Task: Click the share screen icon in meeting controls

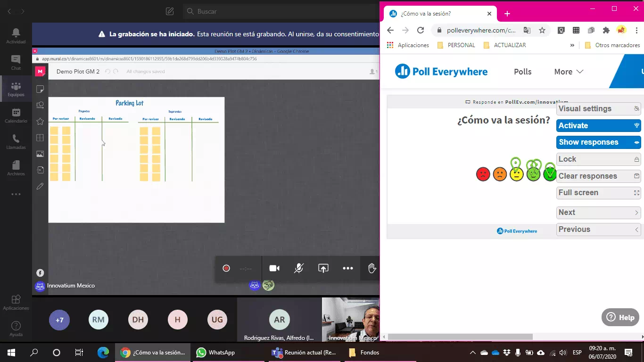Action: pos(323,268)
